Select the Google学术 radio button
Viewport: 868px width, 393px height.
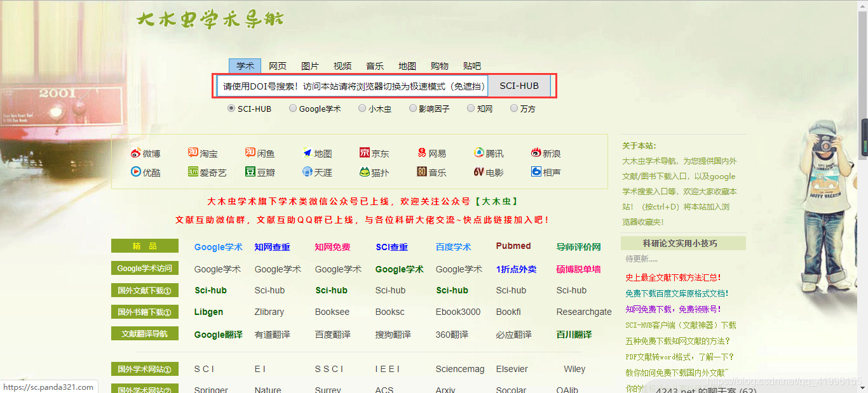tap(293, 108)
